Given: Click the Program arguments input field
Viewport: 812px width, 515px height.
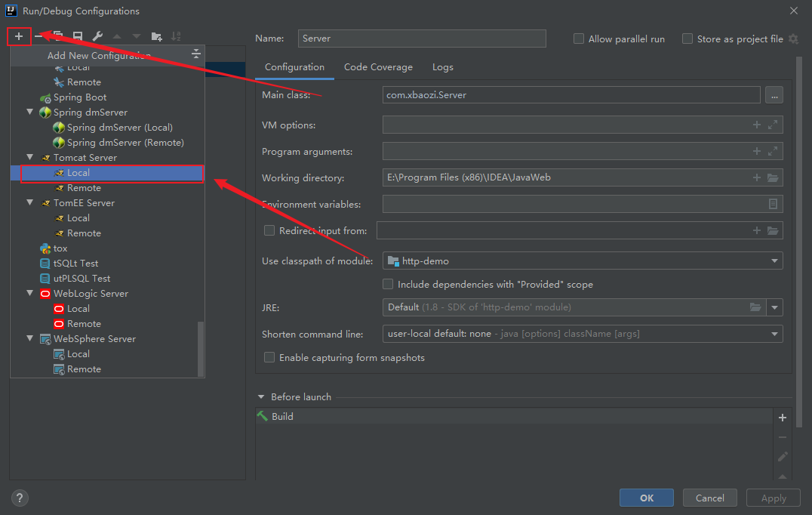Looking at the screenshot, I should tap(566, 152).
